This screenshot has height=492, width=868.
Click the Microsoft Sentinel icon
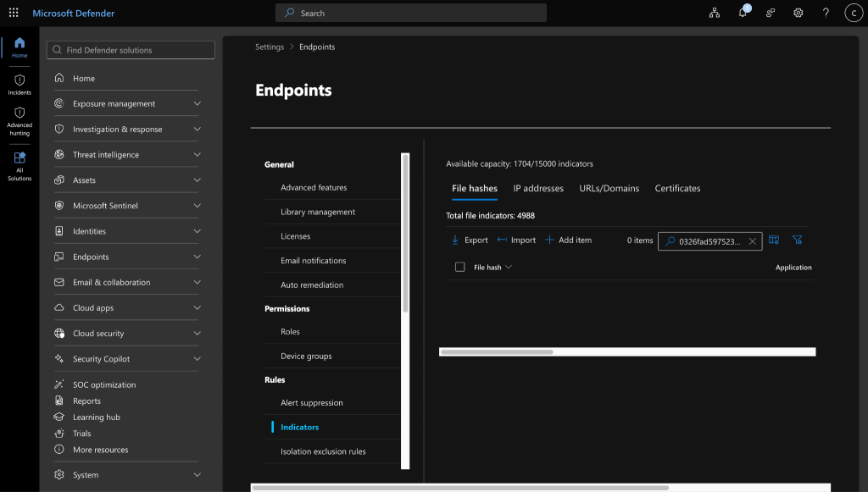click(x=59, y=205)
